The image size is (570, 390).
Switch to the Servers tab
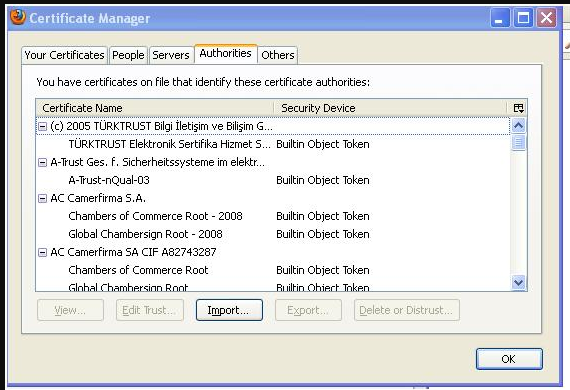(171, 55)
